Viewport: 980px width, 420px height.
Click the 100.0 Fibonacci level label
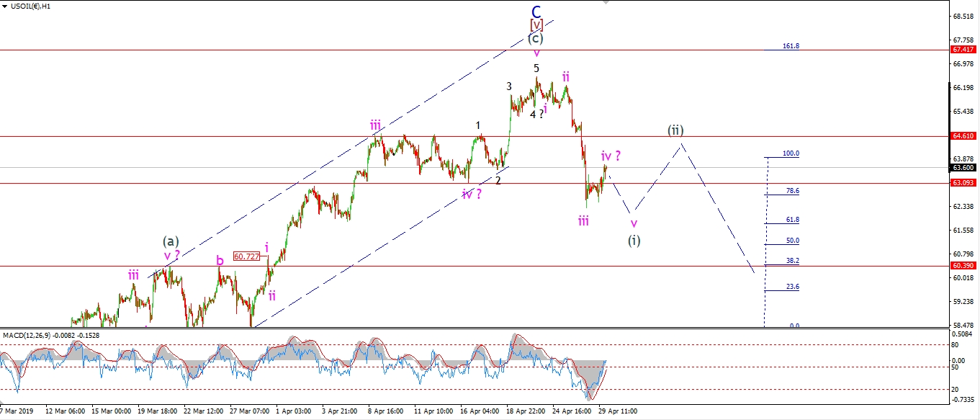tap(791, 153)
